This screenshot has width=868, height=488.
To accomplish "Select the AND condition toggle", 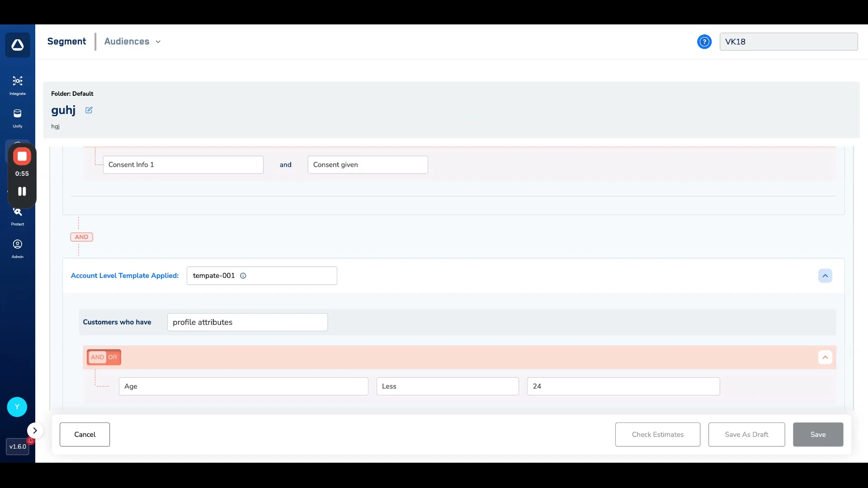I will click(x=97, y=357).
